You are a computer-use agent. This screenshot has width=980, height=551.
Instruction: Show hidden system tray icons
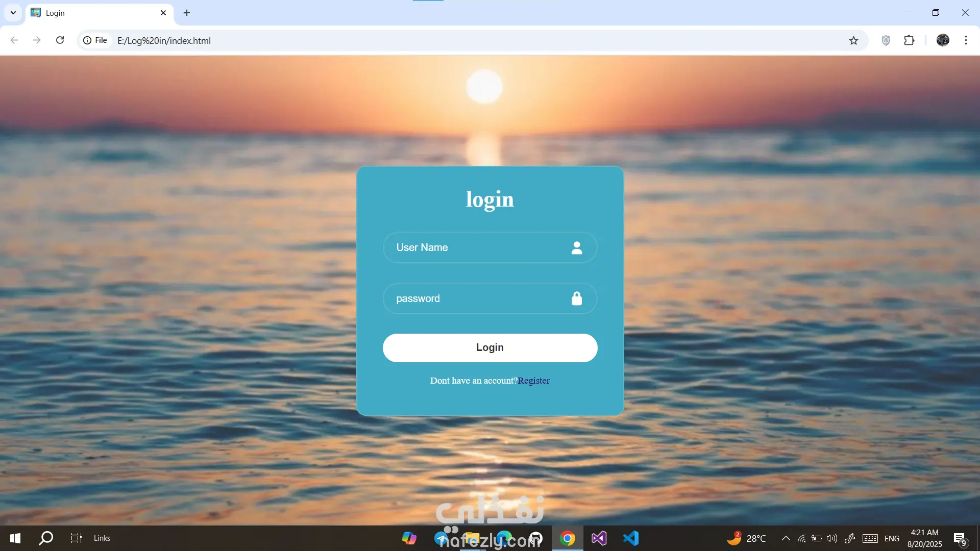(x=786, y=538)
